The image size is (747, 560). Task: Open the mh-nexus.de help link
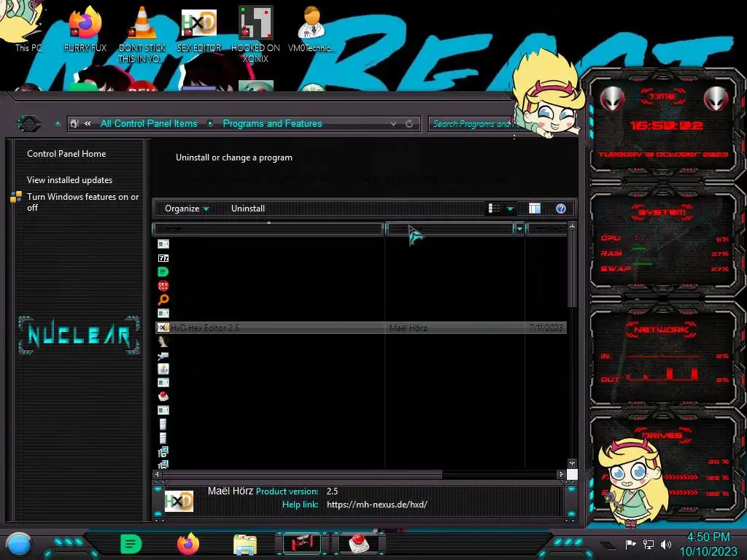[377, 505]
